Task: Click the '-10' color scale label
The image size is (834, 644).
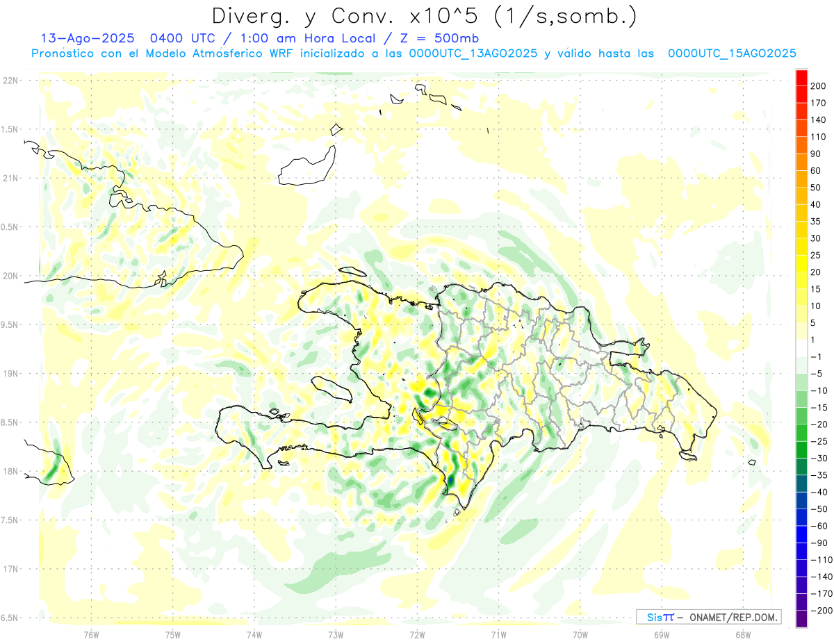Action: coord(820,390)
